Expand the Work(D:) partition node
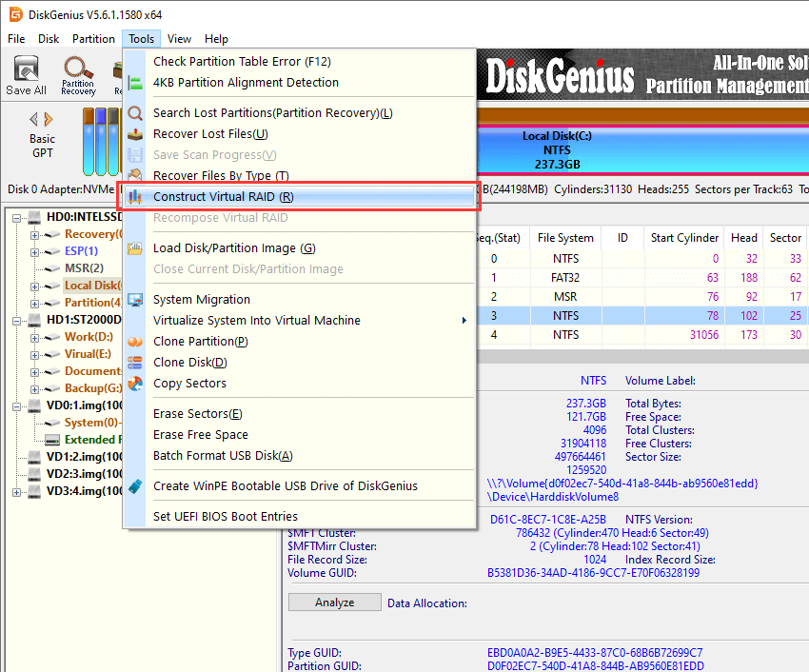The height and width of the screenshot is (672, 809). [34, 337]
